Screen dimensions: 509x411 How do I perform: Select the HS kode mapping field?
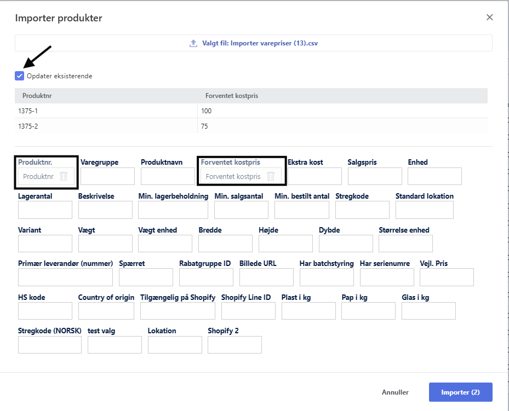pyautogui.click(x=45, y=311)
